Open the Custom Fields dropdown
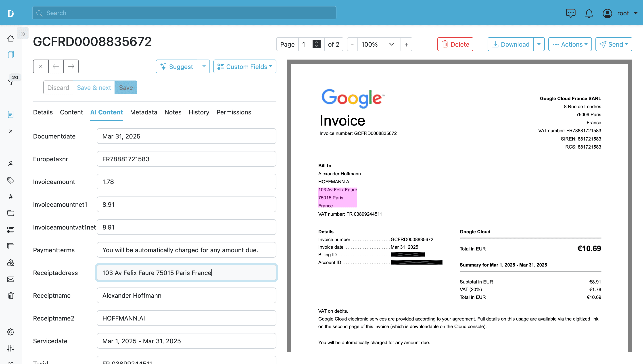 pos(245,66)
